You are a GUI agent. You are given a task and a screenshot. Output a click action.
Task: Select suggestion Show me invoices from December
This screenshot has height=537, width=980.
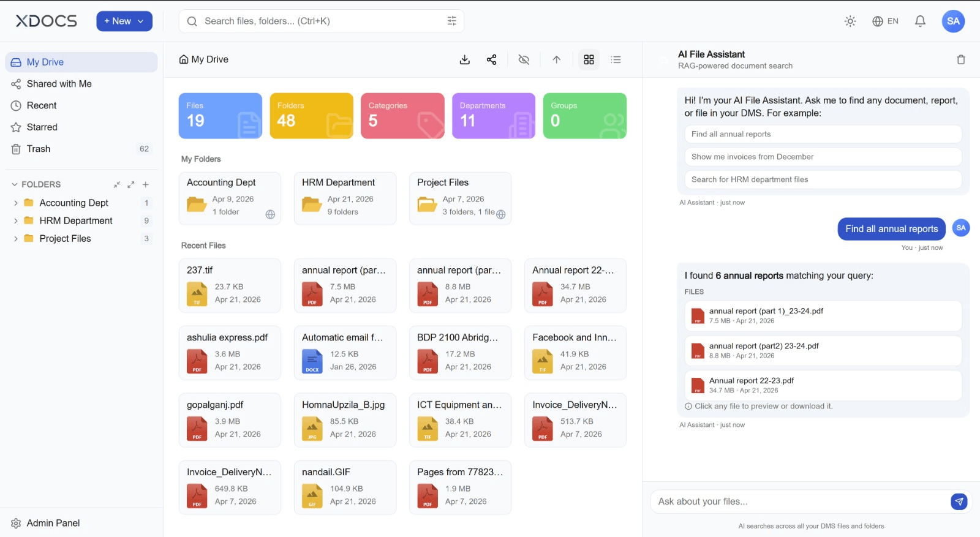click(x=823, y=157)
